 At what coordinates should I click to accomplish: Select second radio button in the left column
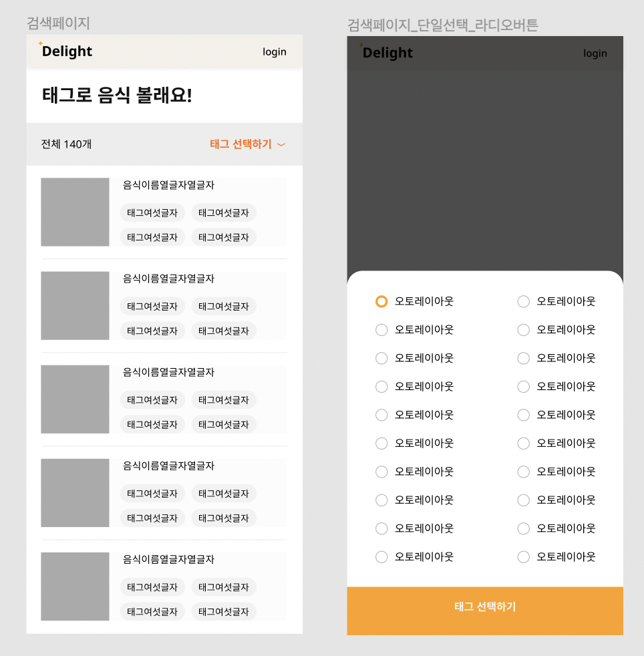[x=381, y=330]
